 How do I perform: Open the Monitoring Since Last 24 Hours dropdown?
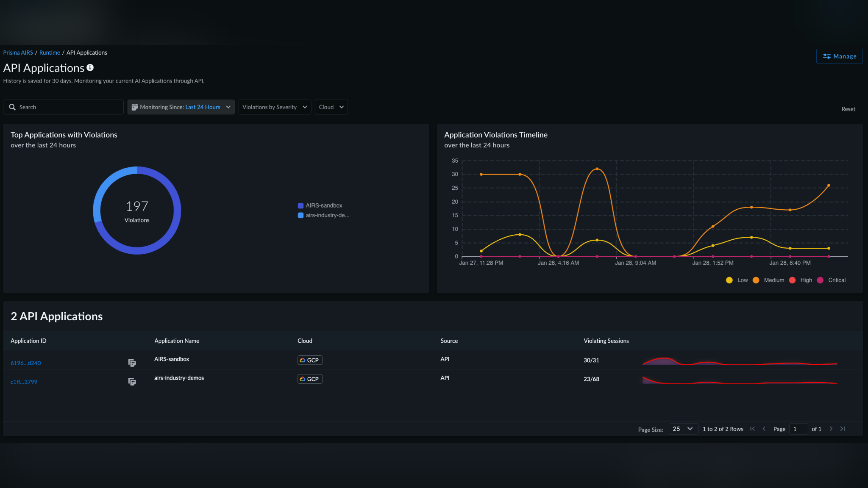tap(181, 107)
